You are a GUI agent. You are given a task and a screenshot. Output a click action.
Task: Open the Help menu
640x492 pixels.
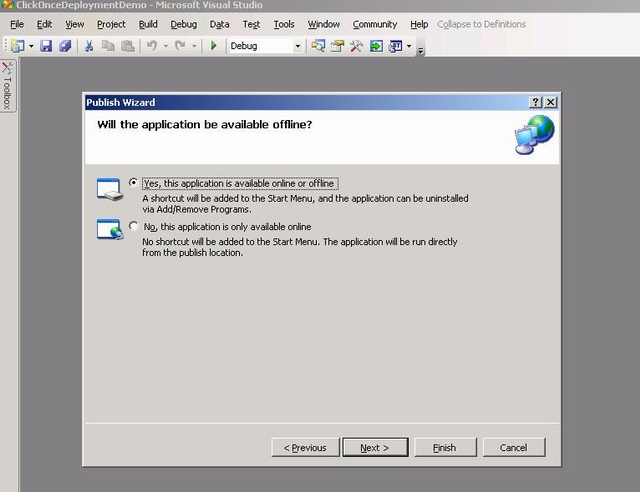click(x=419, y=24)
